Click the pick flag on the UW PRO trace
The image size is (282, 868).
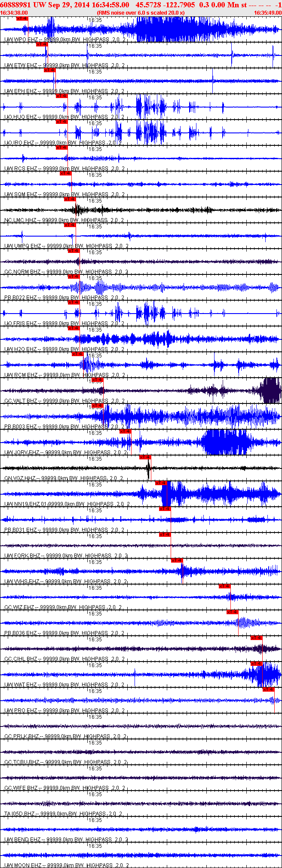[269, 689]
